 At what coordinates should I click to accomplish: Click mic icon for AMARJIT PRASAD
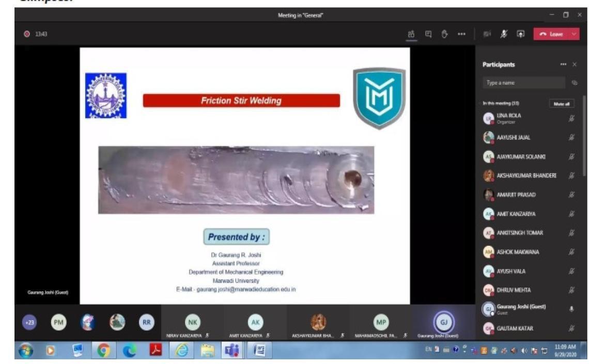[571, 195]
